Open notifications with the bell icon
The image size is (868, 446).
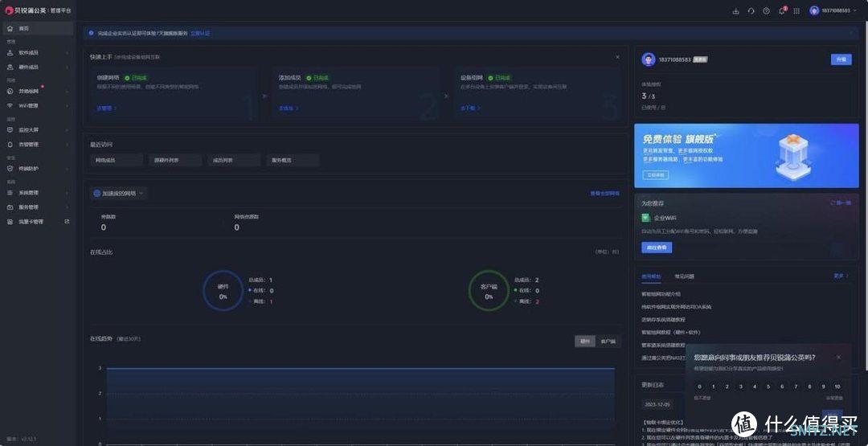(781, 10)
